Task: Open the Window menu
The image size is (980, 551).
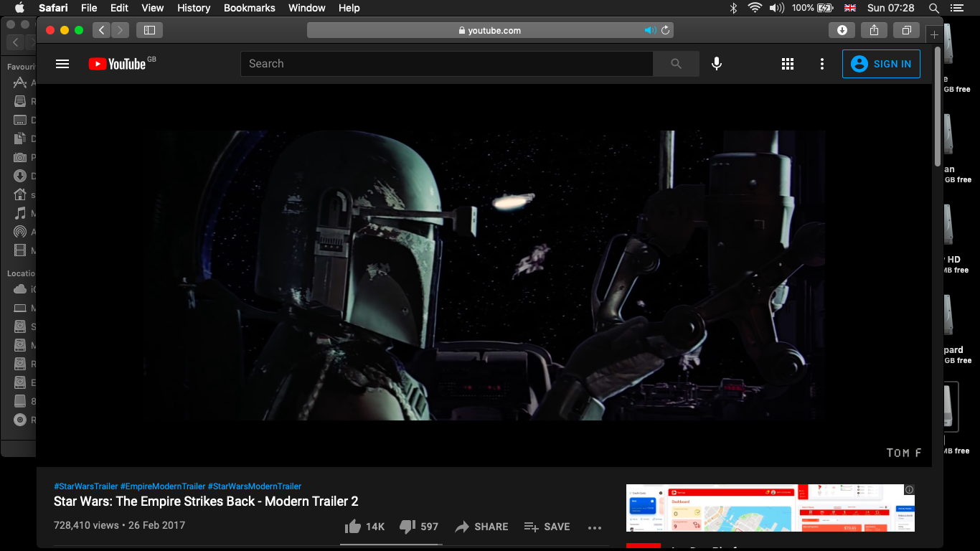Action: [x=307, y=8]
